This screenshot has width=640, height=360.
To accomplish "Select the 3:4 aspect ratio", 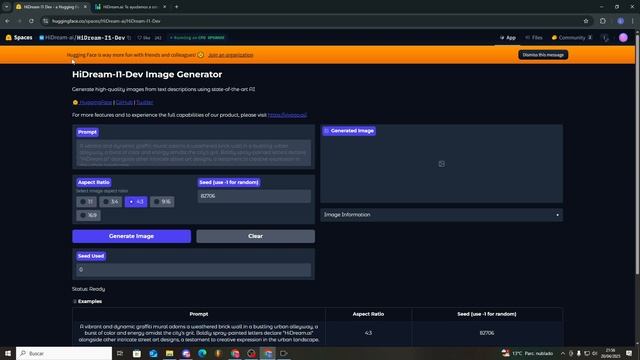I will [110, 202].
